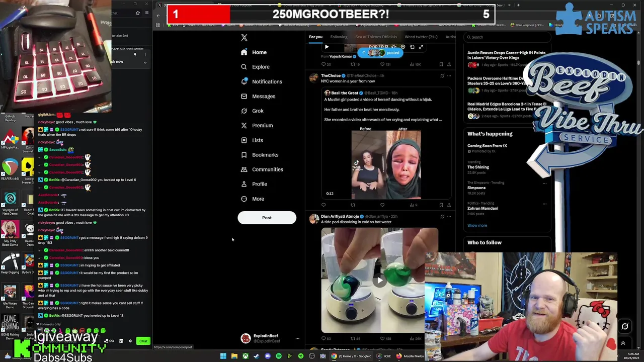This screenshot has width=644, height=362.
Task: Open File Explorer from taskbar
Action: (234, 356)
